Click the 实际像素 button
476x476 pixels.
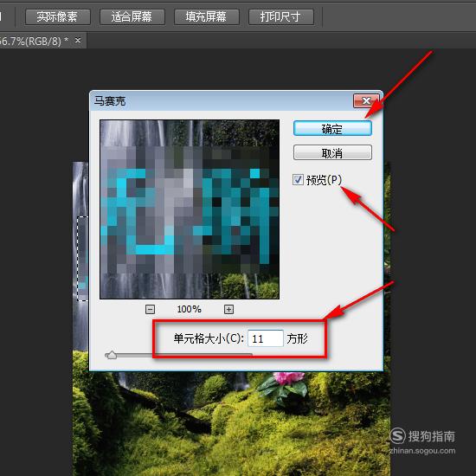pyautogui.click(x=58, y=16)
